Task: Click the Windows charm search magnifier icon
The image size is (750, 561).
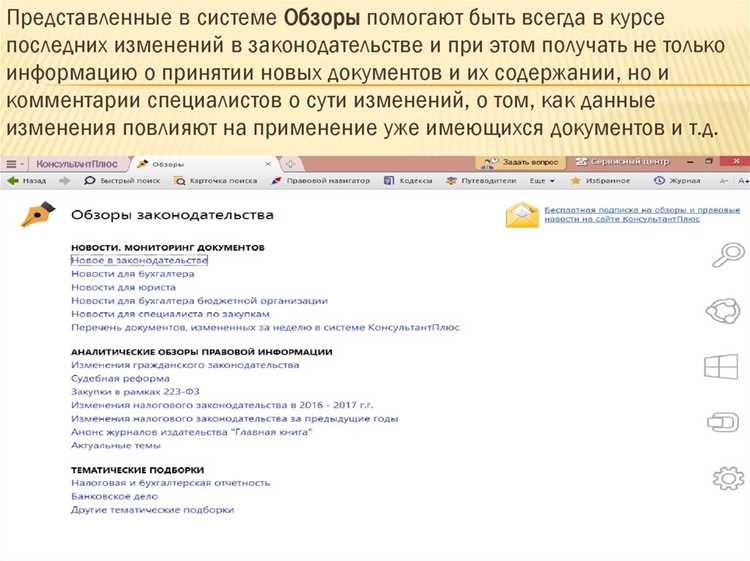Action: coord(728,255)
